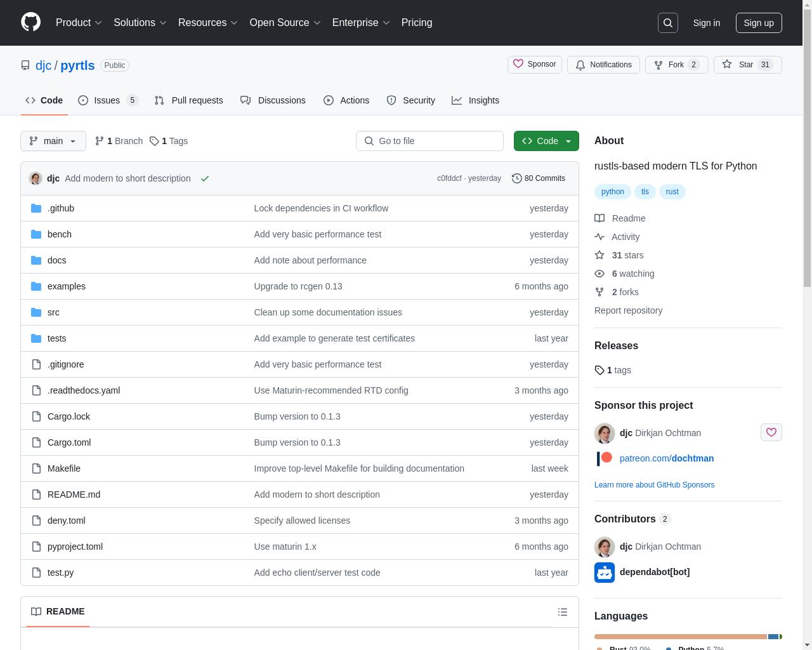This screenshot has width=812, height=650.
Task: Click the Sign in link
Action: coord(707,23)
